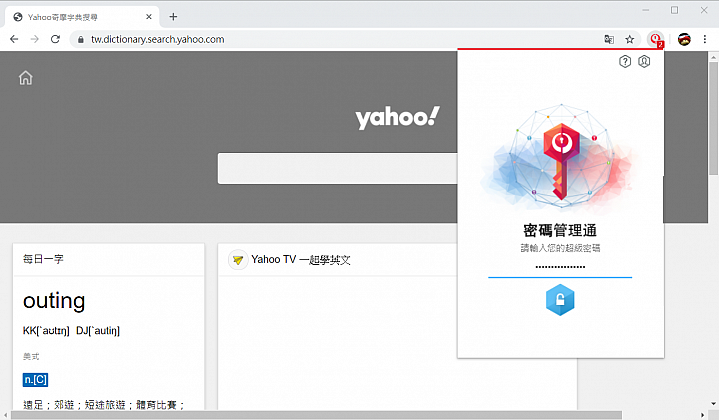Open the translate page icon
This screenshot has height=420, width=719.
click(x=609, y=39)
